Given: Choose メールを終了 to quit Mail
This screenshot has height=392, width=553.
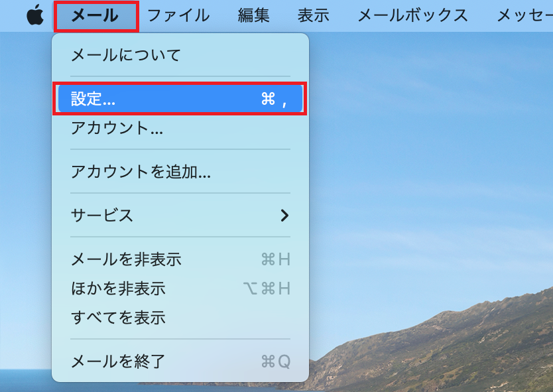Looking at the screenshot, I should point(180,361).
